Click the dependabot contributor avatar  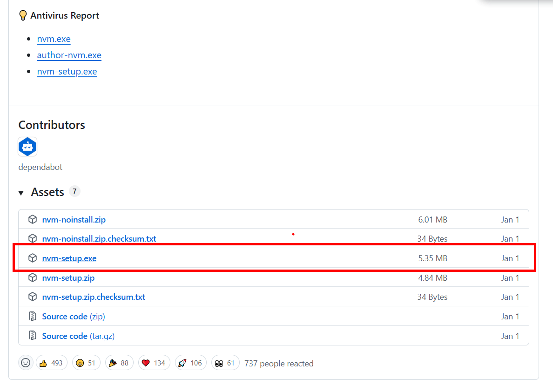point(27,147)
